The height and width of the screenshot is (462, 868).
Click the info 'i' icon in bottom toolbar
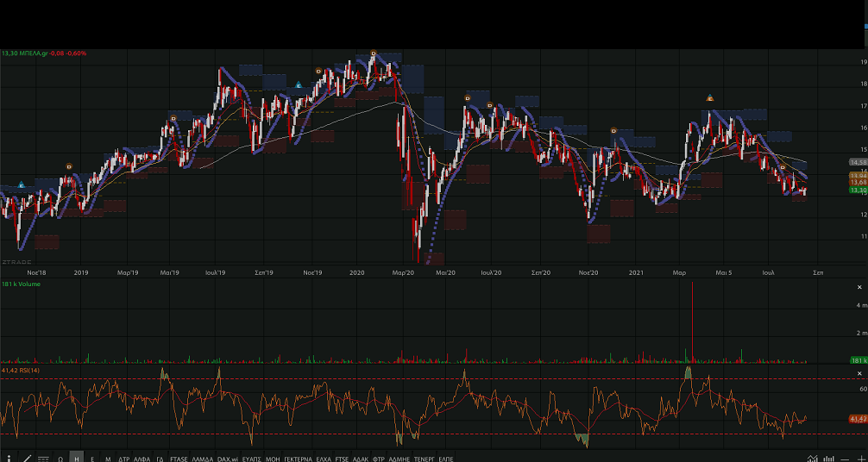pyautogui.click(x=9, y=459)
